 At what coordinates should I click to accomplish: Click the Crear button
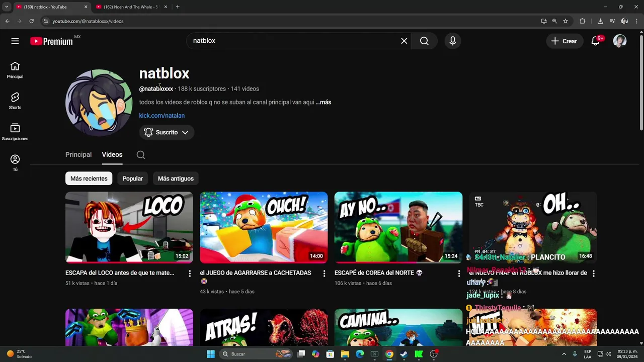click(x=565, y=41)
